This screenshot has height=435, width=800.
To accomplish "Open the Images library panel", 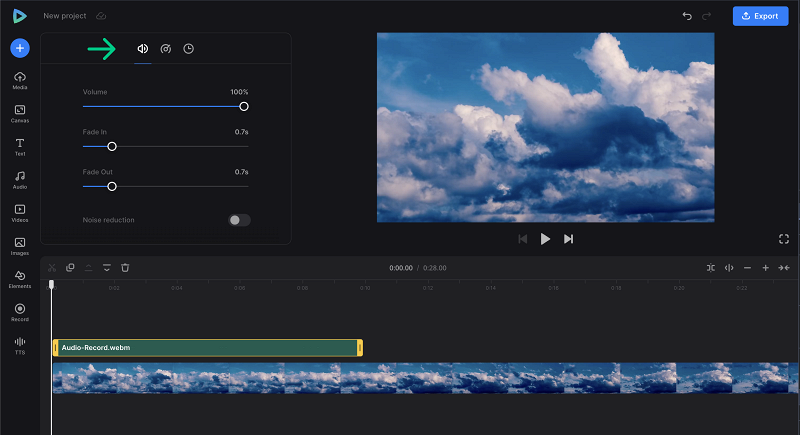I will [x=20, y=246].
